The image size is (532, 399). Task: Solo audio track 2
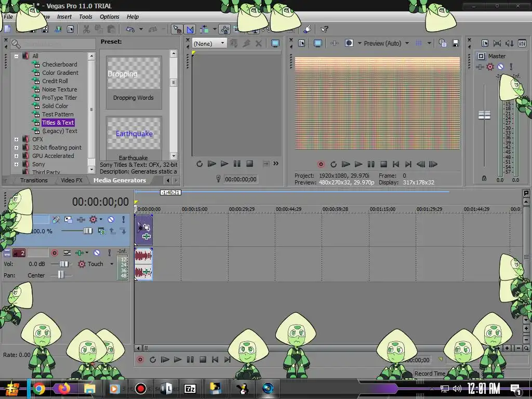tap(109, 253)
